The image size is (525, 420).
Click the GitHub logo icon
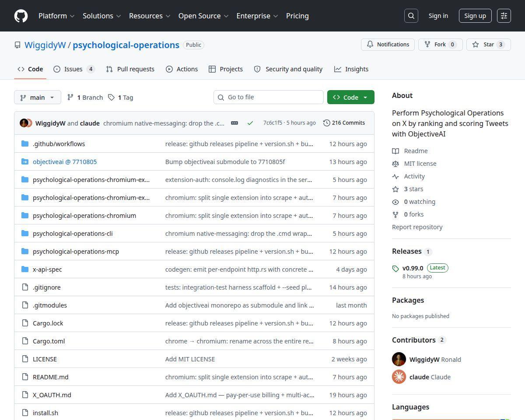(21, 16)
